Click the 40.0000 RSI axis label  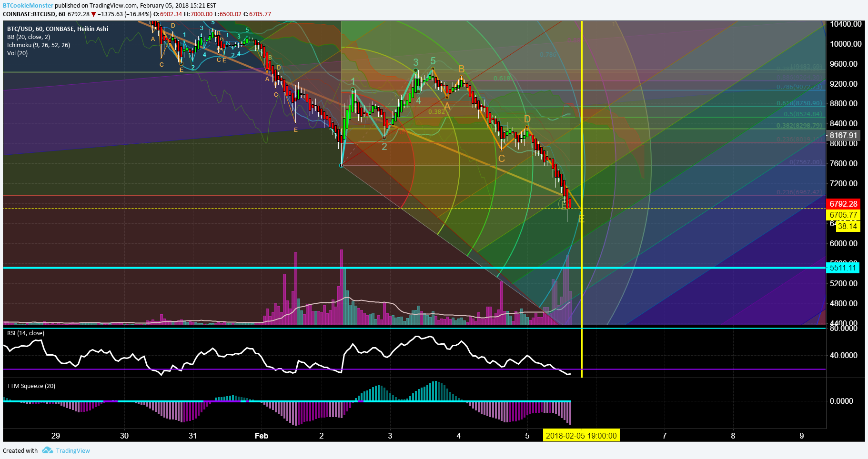pyautogui.click(x=843, y=355)
